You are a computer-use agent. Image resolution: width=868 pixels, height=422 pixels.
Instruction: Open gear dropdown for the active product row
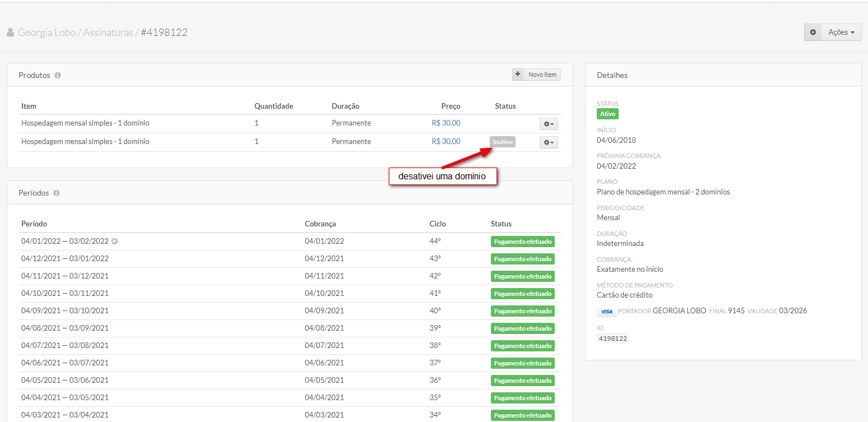click(x=549, y=124)
